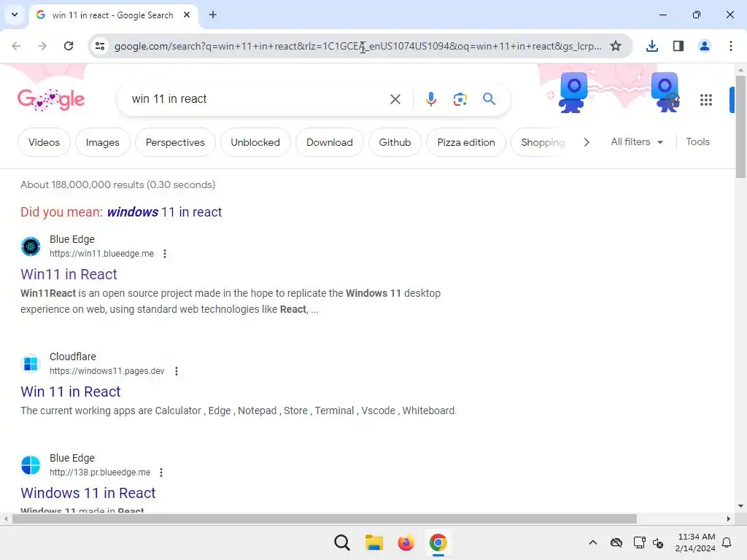Click the magnifier search button
This screenshot has height=560, width=747.
(x=489, y=99)
